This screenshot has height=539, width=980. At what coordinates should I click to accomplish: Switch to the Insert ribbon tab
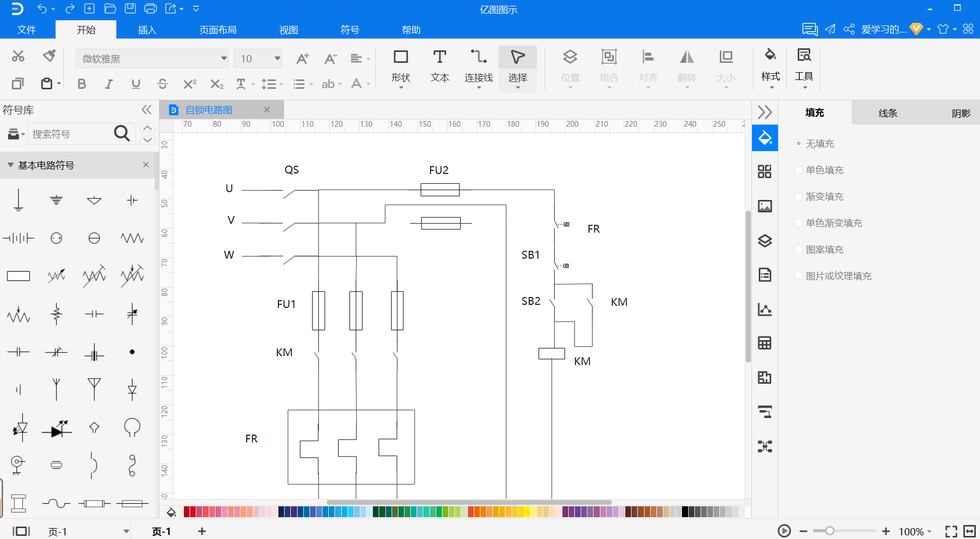(x=147, y=30)
